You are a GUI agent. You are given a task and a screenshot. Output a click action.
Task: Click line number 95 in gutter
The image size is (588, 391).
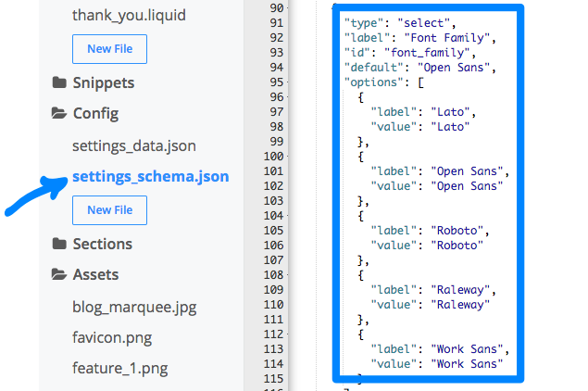[277, 82]
